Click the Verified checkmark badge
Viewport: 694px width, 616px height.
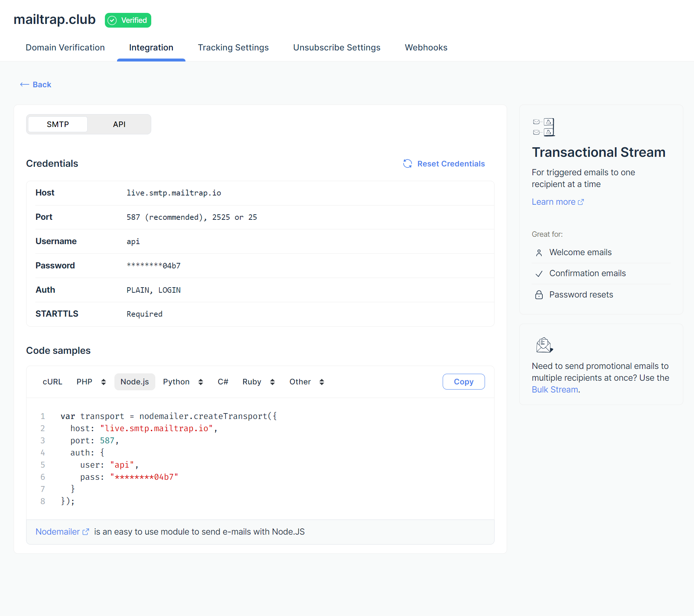coord(112,20)
